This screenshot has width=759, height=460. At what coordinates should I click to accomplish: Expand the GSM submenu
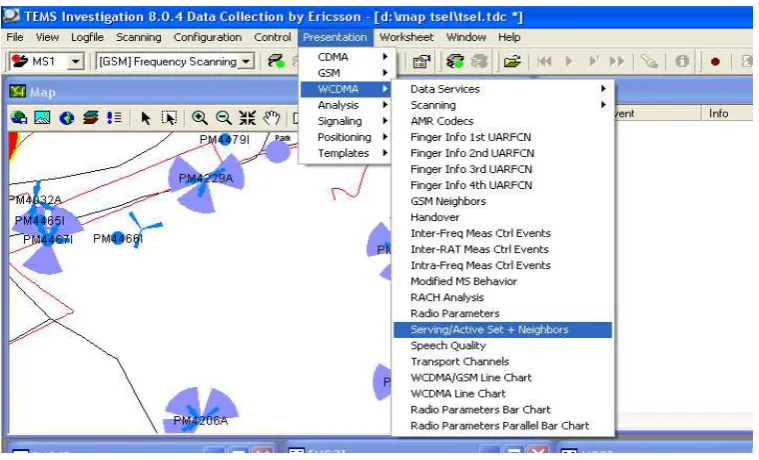point(346,73)
